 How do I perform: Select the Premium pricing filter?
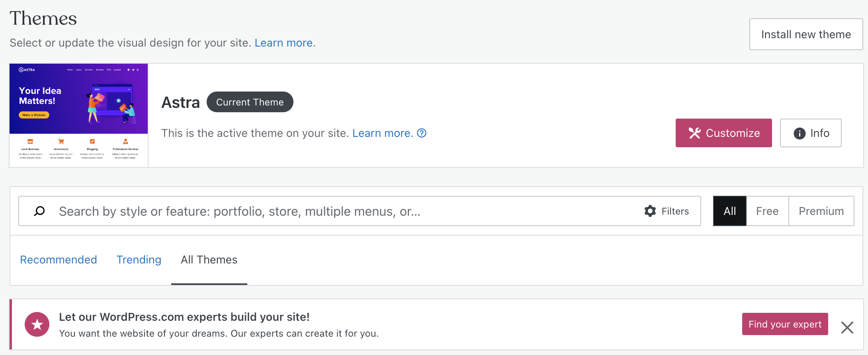[821, 211]
